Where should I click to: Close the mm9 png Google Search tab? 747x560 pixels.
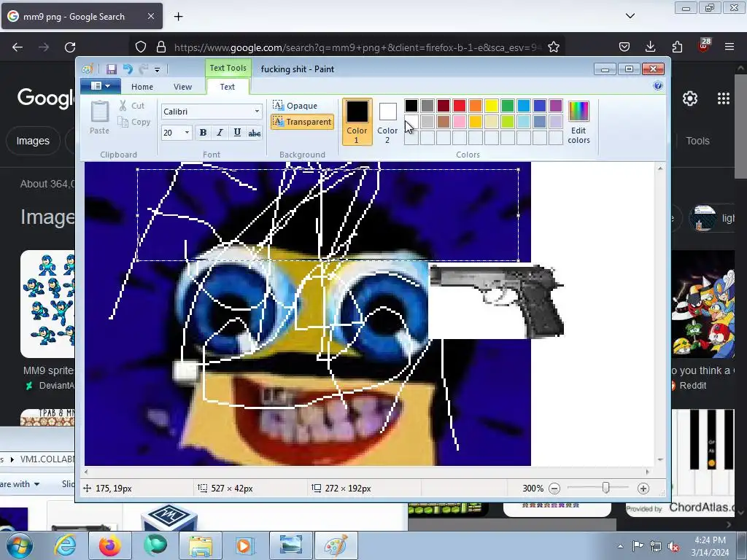(x=150, y=16)
